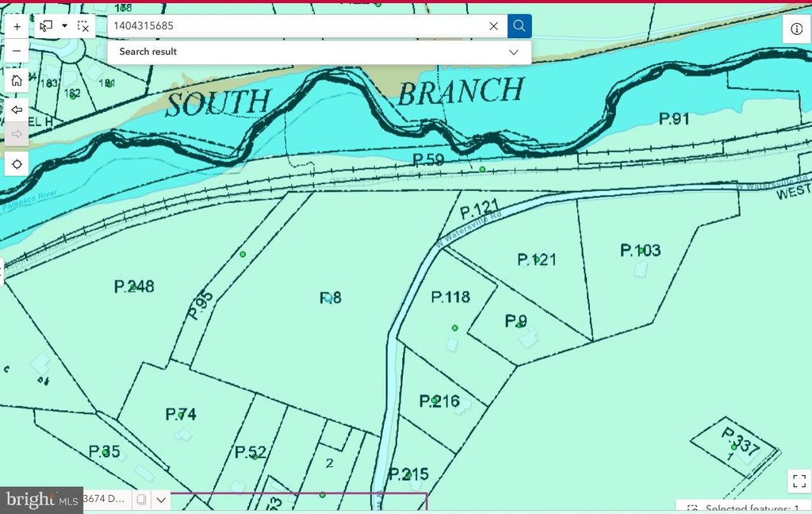Clear the current map selection
The width and height of the screenshot is (812, 514).
[82, 26]
